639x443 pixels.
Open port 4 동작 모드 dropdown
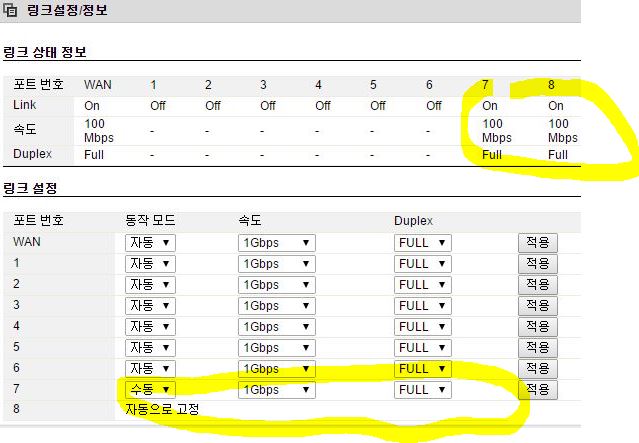pyautogui.click(x=150, y=327)
